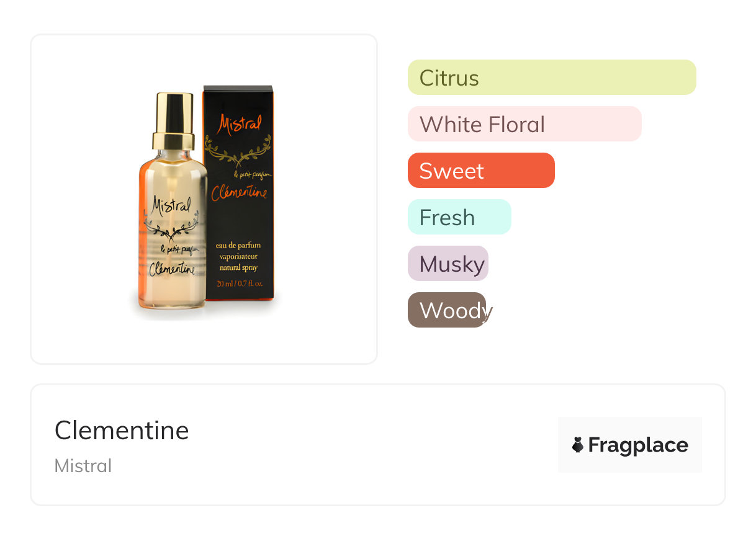Click the Musky accord tag

pyautogui.click(x=448, y=264)
